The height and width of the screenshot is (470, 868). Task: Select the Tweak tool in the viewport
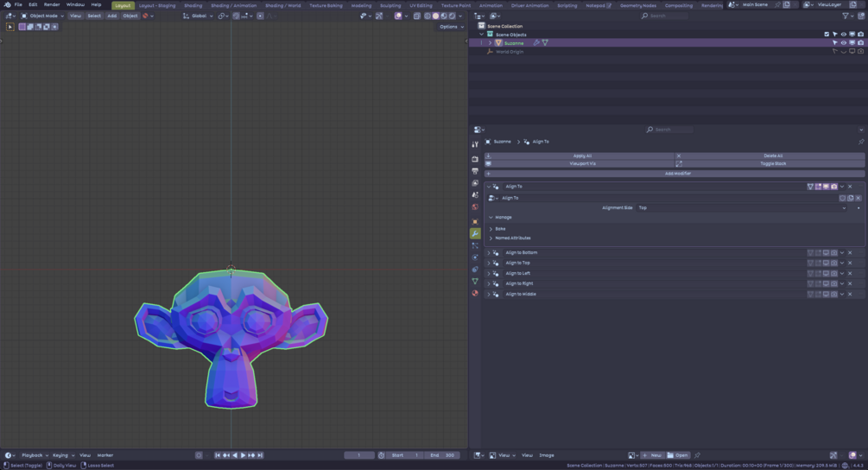(10, 27)
